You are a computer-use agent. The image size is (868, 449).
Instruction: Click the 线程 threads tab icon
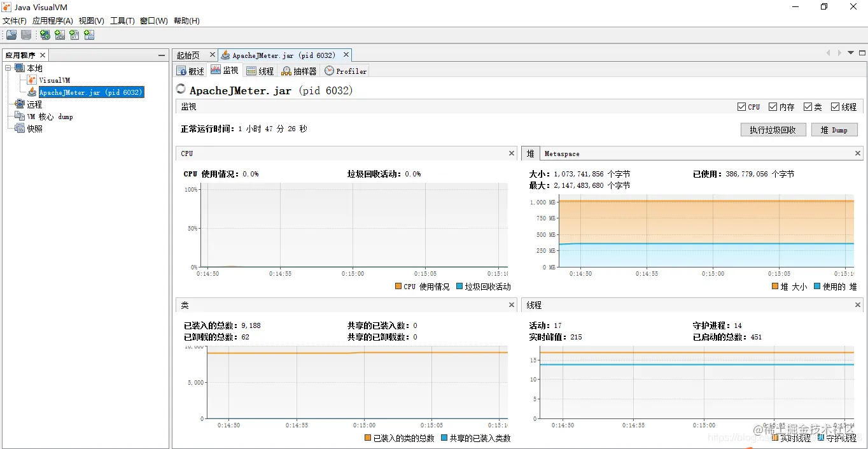[x=251, y=71]
